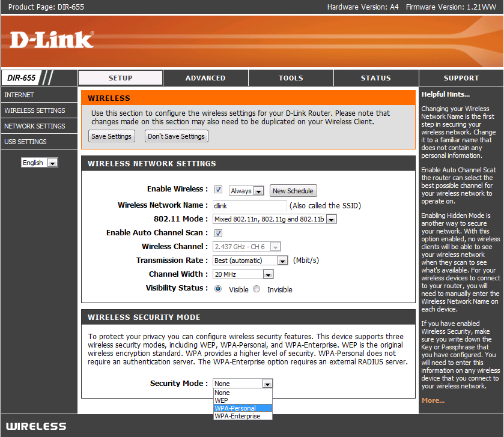The height and width of the screenshot is (437, 504).
Task: Click the Wireless Network Name field
Action: point(250,205)
